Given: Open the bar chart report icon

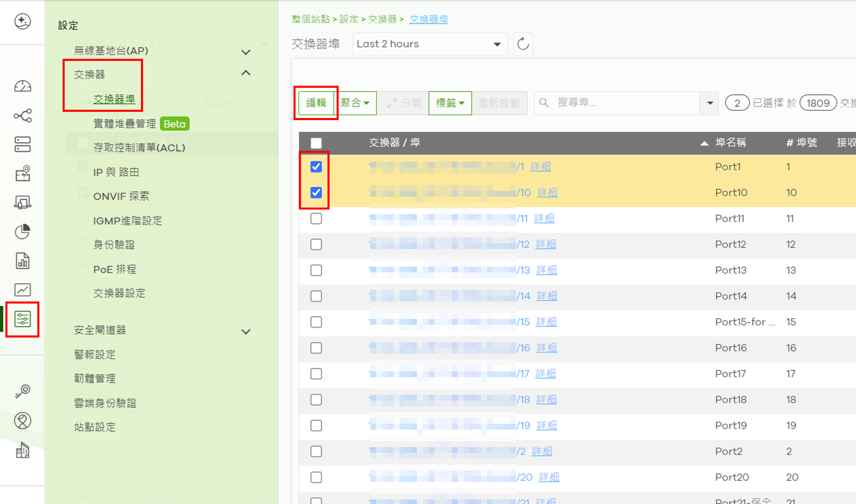Looking at the screenshot, I should click(x=22, y=261).
